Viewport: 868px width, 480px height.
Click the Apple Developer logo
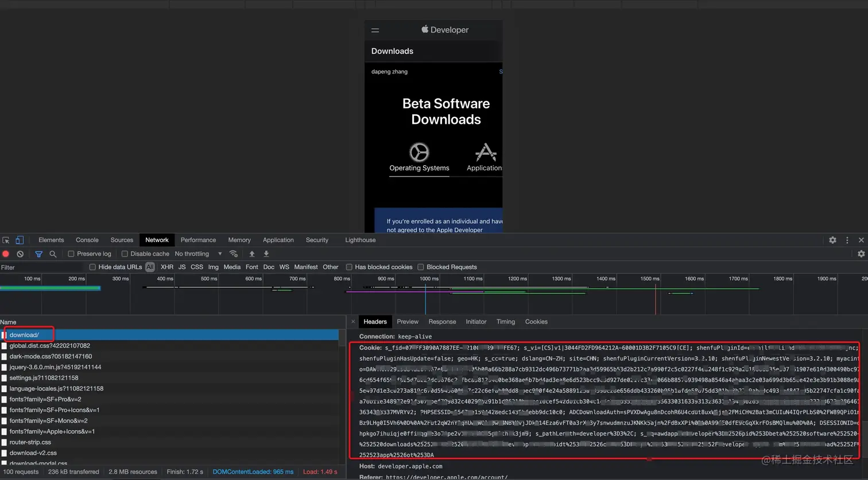445,30
